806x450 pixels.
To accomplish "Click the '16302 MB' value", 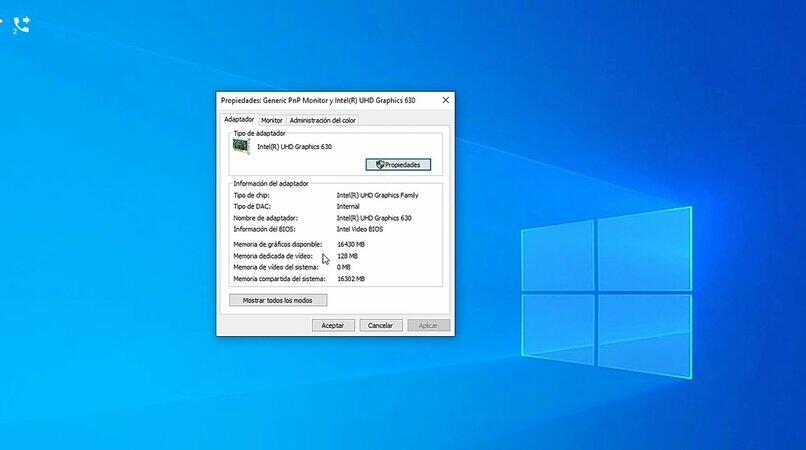I will point(351,279).
